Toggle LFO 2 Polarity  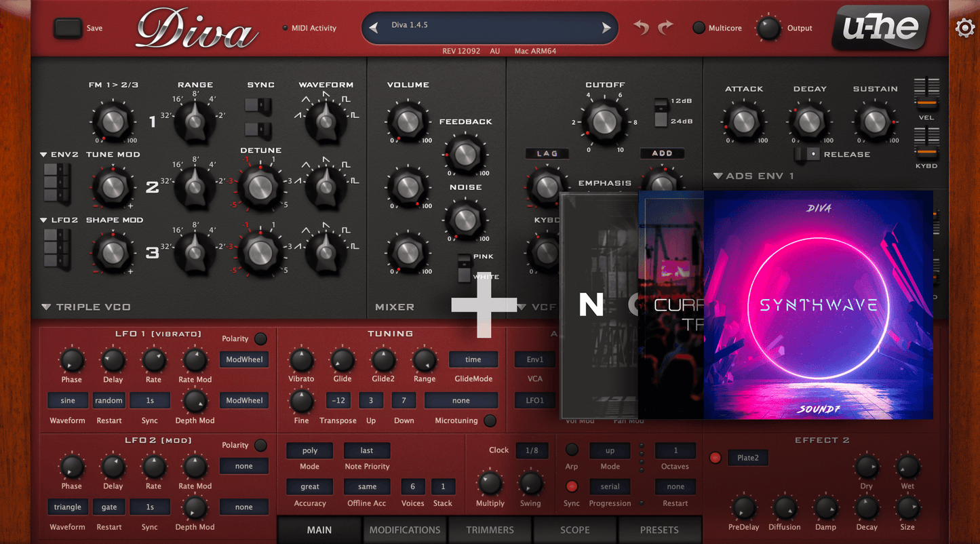point(260,445)
